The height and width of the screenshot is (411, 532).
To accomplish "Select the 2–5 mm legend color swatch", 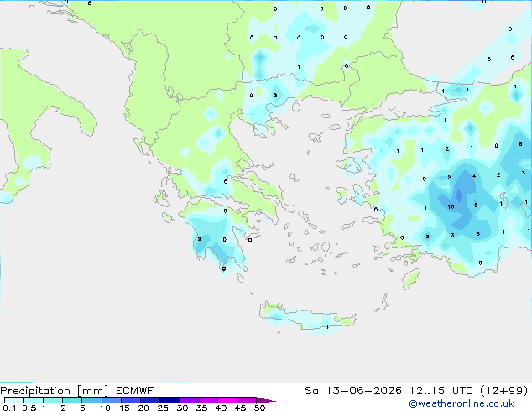I will click(72, 400).
